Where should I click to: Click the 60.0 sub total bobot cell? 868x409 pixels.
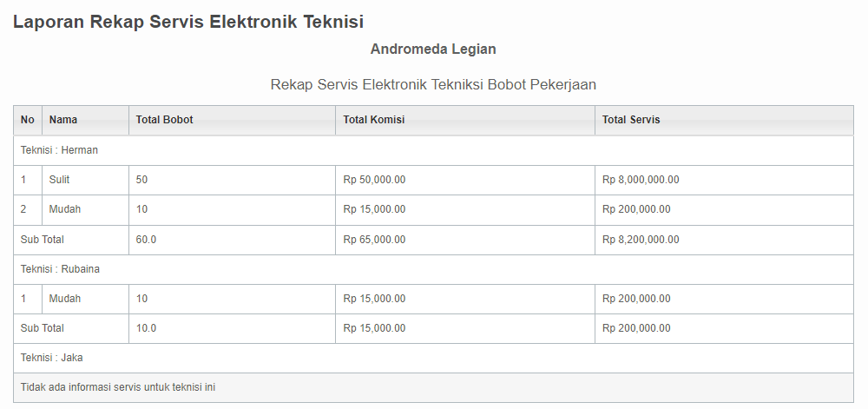pos(232,241)
